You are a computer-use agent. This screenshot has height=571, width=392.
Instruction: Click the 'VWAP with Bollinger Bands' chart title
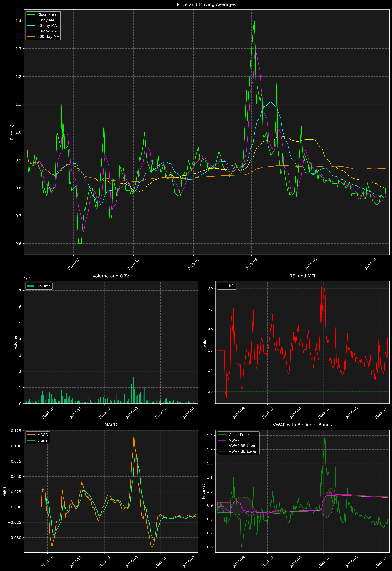[302, 425]
